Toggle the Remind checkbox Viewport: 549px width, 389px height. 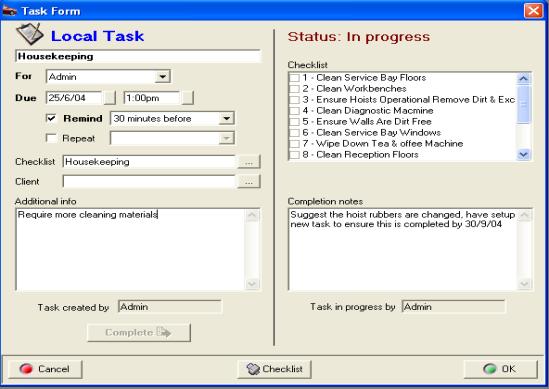pos(51,118)
